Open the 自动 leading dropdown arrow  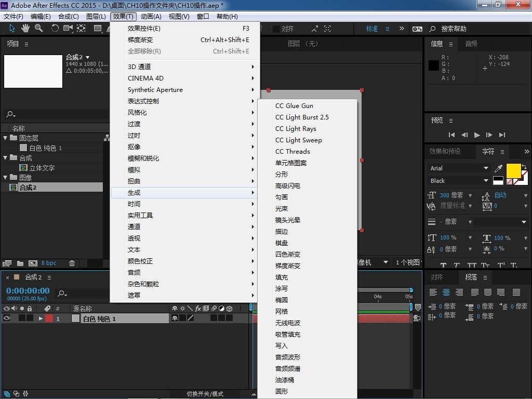(526, 195)
